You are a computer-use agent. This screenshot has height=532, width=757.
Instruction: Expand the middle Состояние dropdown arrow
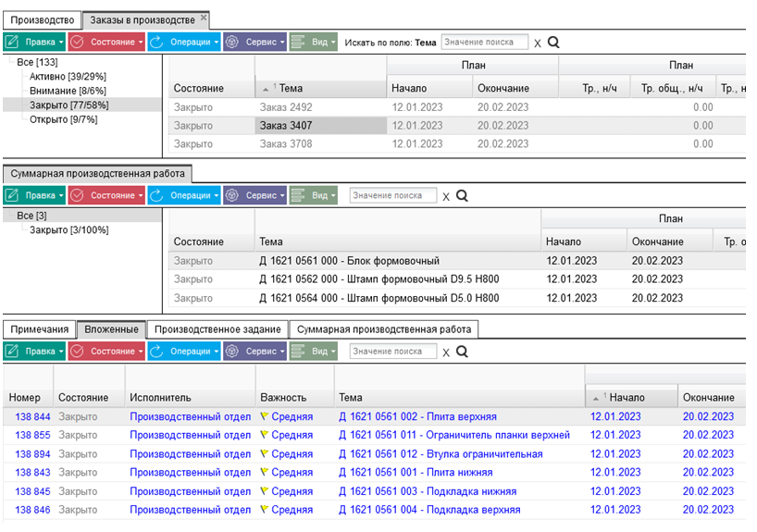(x=141, y=195)
